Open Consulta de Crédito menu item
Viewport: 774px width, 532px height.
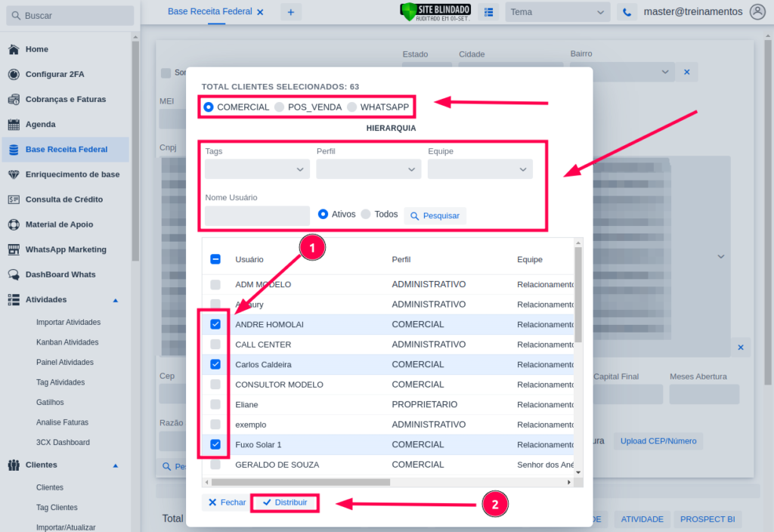click(63, 199)
